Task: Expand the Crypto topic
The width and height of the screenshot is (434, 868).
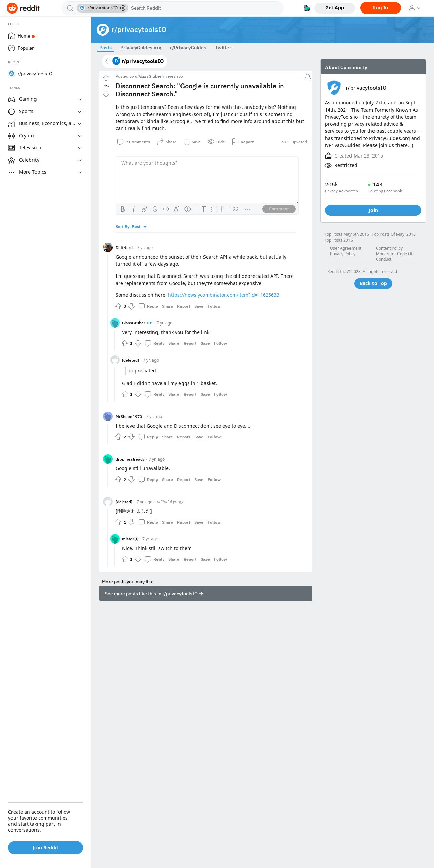Action: [46, 136]
